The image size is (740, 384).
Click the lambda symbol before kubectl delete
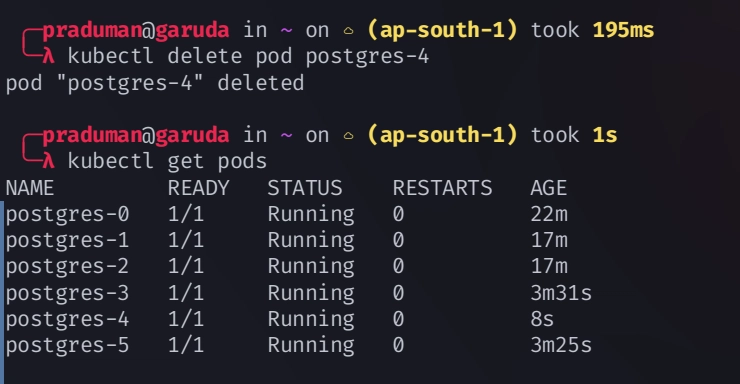48,57
